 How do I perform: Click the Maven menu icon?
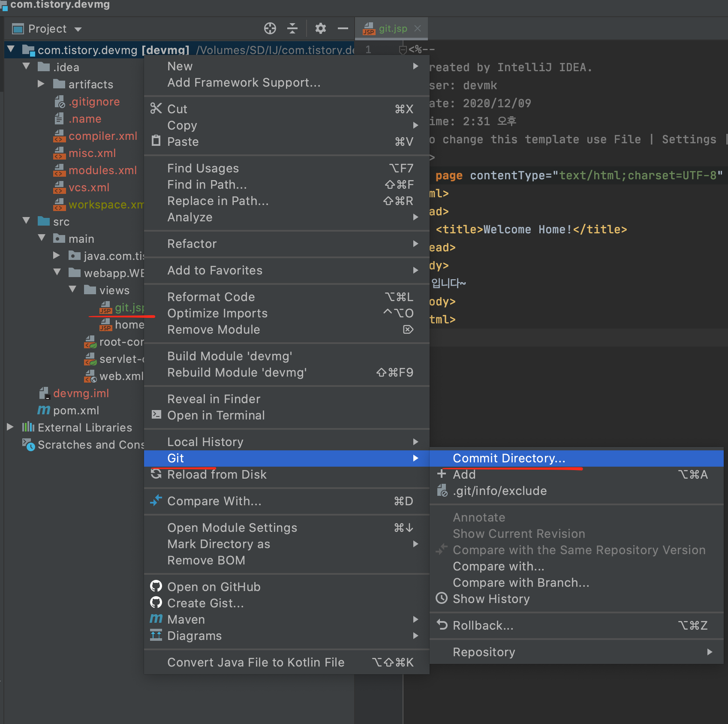click(156, 618)
